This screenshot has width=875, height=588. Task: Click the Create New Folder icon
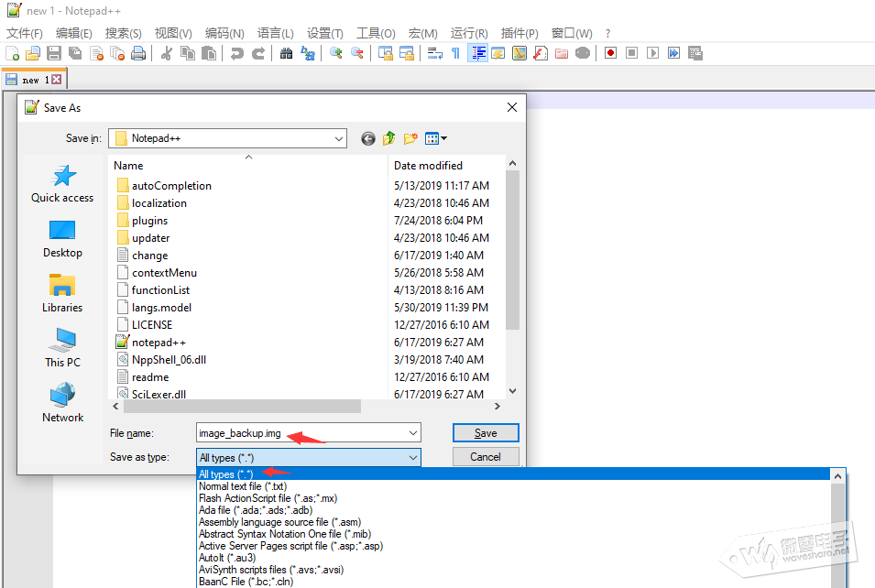pos(410,138)
